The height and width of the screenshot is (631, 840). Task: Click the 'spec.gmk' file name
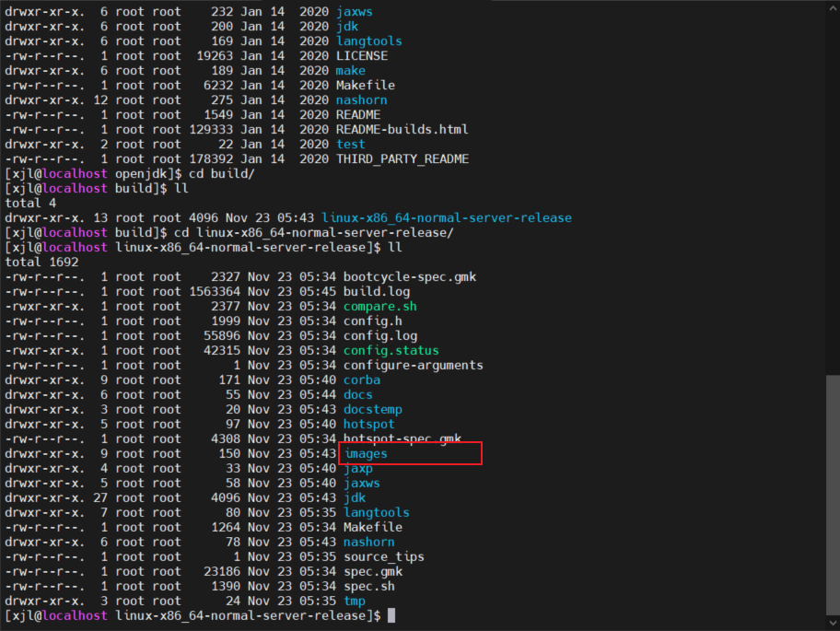click(373, 571)
